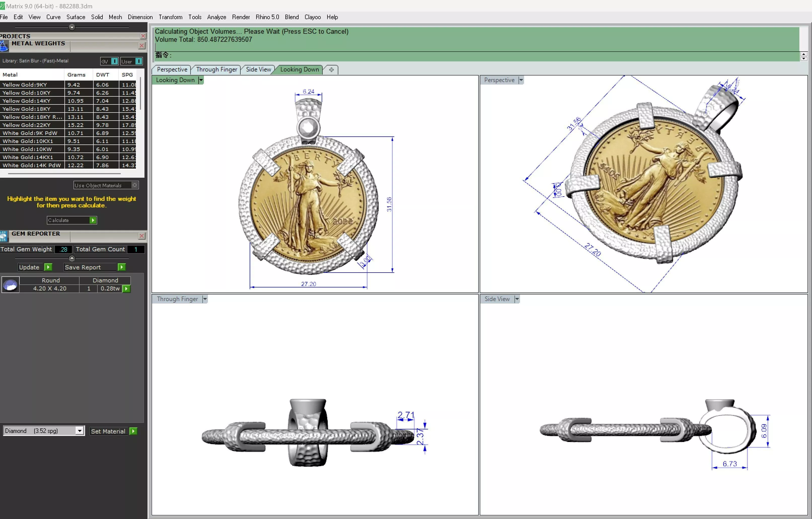The image size is (812, 519).
Task: Click green arrow on the 0.28tw diamond row
Action: coord(126,289)
